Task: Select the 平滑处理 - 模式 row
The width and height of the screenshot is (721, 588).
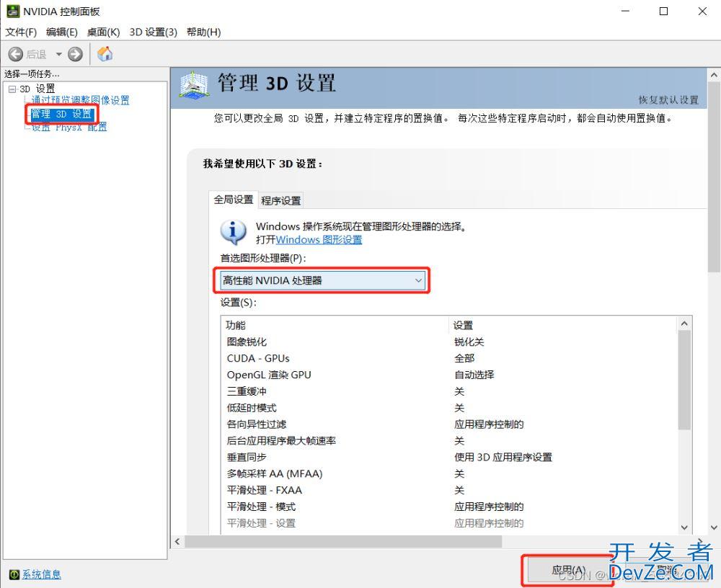Action: pyautogui.click(x=449, y=507)
